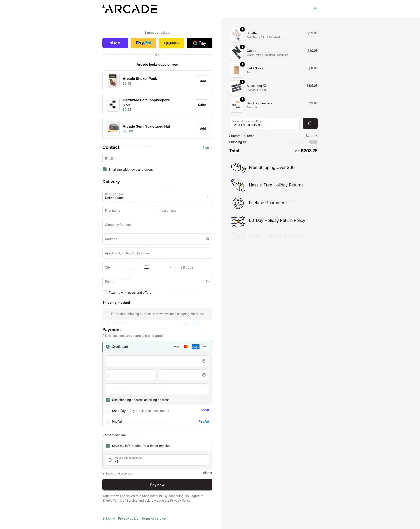Uncheck Email me with news and offers
The width and height of the screenshot is (420, 529).
tap(104, 169)
